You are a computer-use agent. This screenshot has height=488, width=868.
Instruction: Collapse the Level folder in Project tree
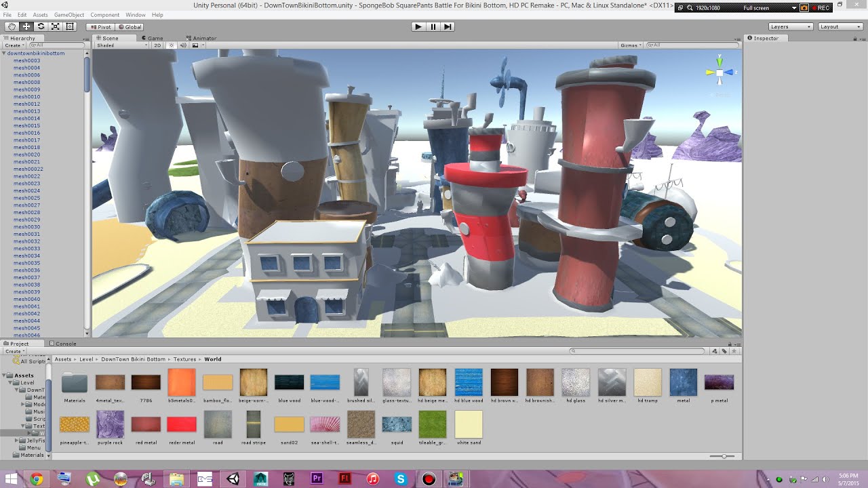(10, 383)
